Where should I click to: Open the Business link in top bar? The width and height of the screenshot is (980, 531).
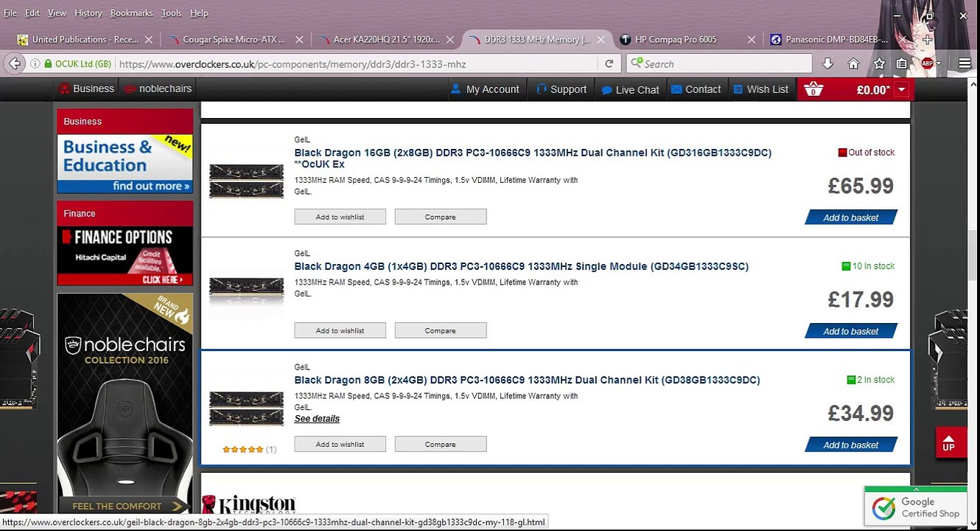click(x=86, y=88)
